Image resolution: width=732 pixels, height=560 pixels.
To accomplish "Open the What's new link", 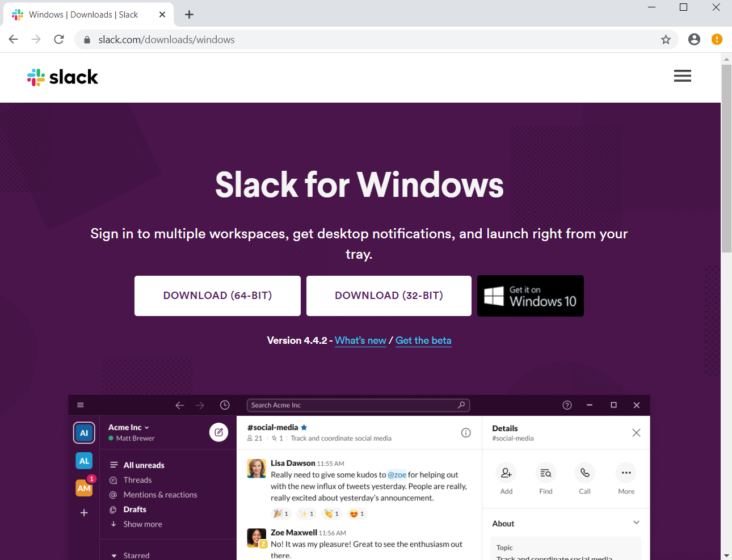I will click(360, 340).
